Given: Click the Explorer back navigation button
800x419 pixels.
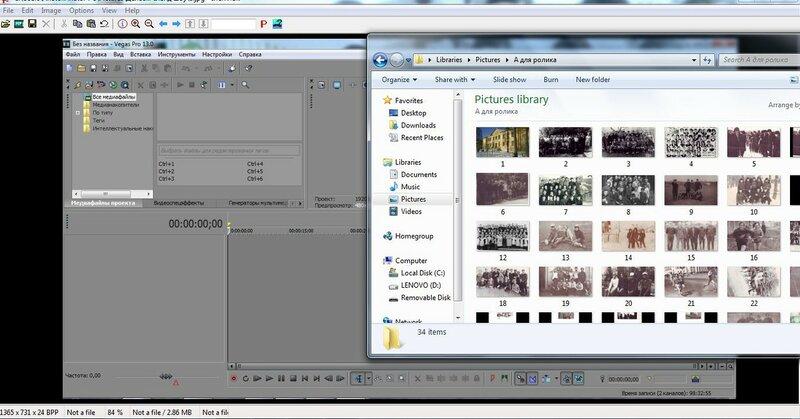Looking at the screenshot, I should 381,60.
